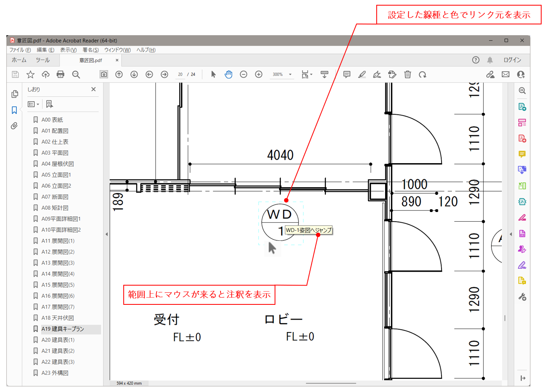Viewport: 546px width, 392px height.
Task: Toggle the bookmarks panel icon
Action: coord(14,110)
